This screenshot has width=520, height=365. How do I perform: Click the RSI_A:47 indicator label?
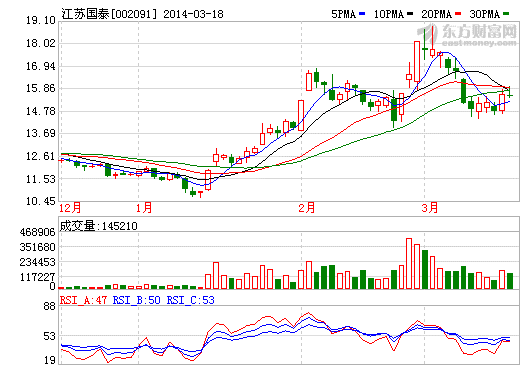point(83,300)
